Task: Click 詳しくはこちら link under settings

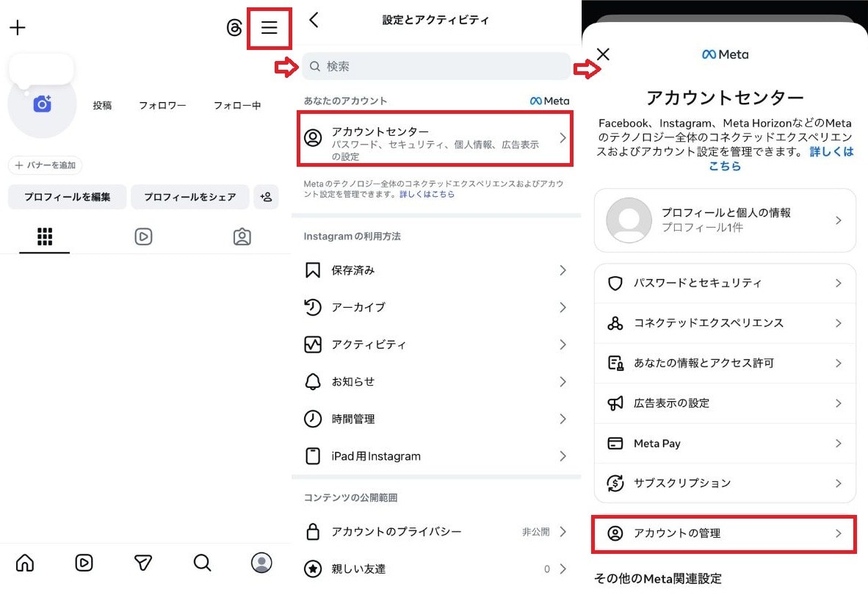Action: 427,194
